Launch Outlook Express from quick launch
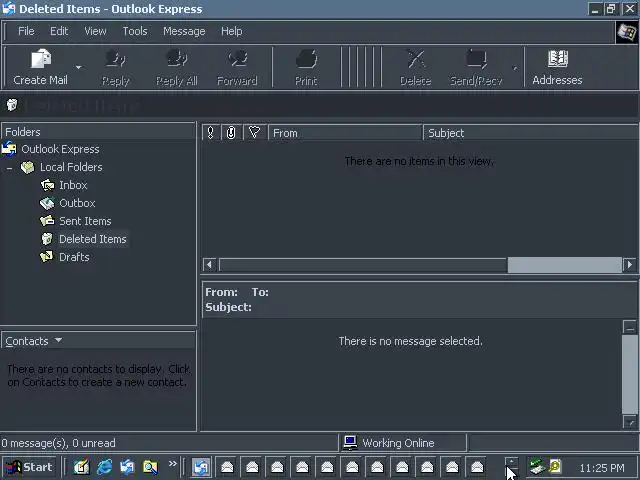This screenshot has width=640, height=480. point(127,467)
